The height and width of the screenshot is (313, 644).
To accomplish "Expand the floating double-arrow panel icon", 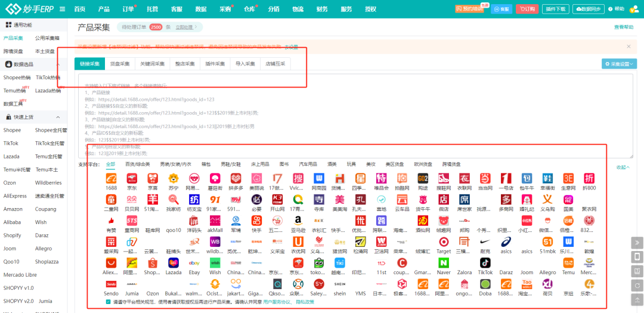I will point(637,243).
